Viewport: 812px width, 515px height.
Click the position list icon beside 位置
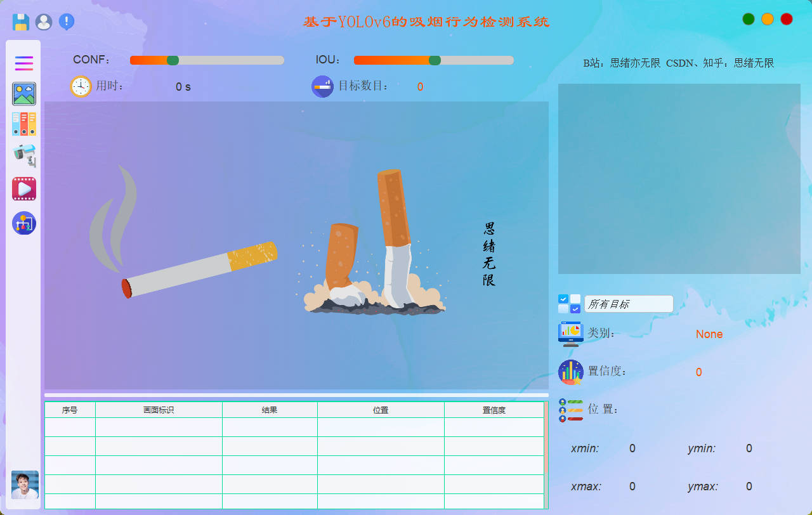[571, 410]
